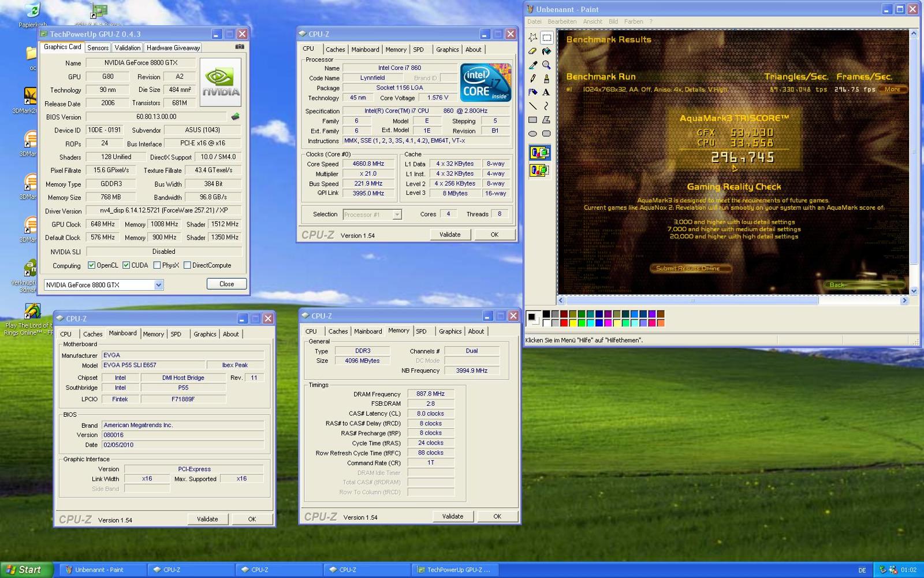Screen dimensions: 924x578
Task: Click the Name field NVIDIA GeForce 8800 GTX
Action: 140,62
